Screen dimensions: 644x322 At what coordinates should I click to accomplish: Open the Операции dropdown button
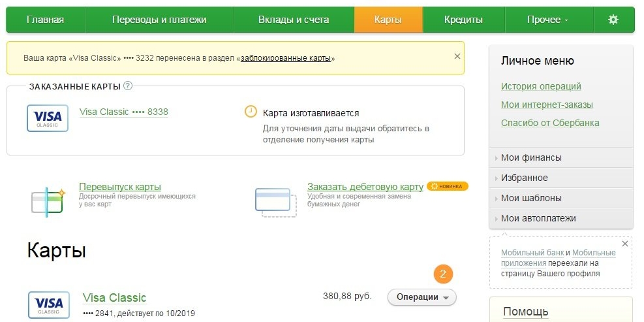422,297
